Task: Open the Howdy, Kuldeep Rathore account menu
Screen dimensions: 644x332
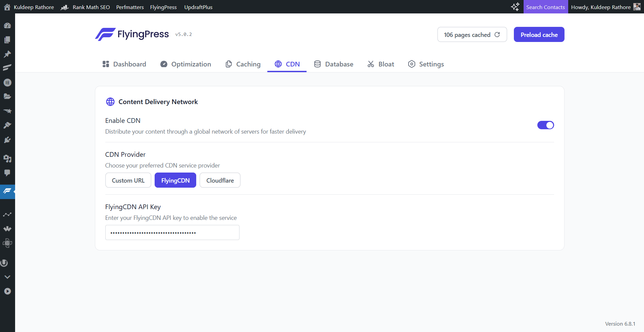Action: (605, 7)
